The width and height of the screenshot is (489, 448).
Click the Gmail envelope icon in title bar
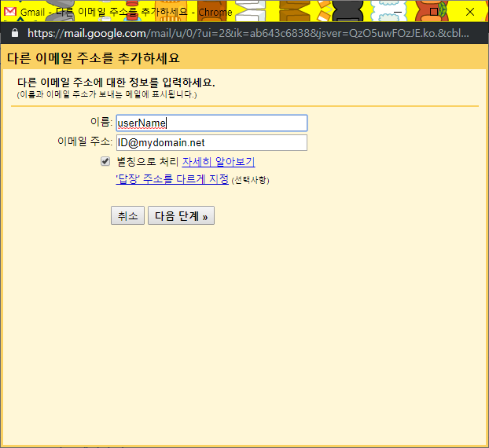click(10, 12)
